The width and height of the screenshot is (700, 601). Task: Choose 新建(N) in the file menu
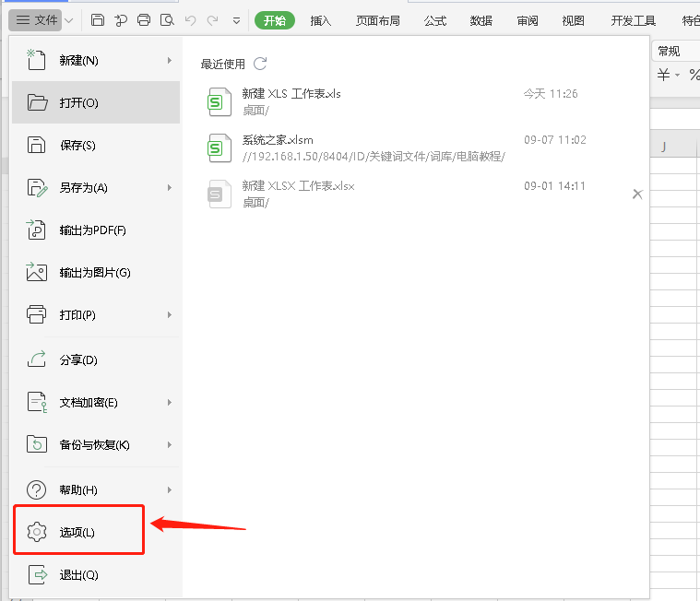click(96, 60)
